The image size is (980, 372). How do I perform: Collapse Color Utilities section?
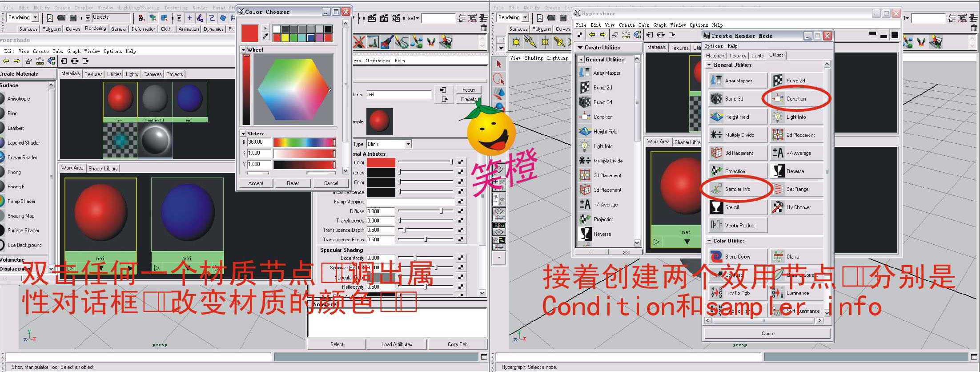[x=709, y=241]
